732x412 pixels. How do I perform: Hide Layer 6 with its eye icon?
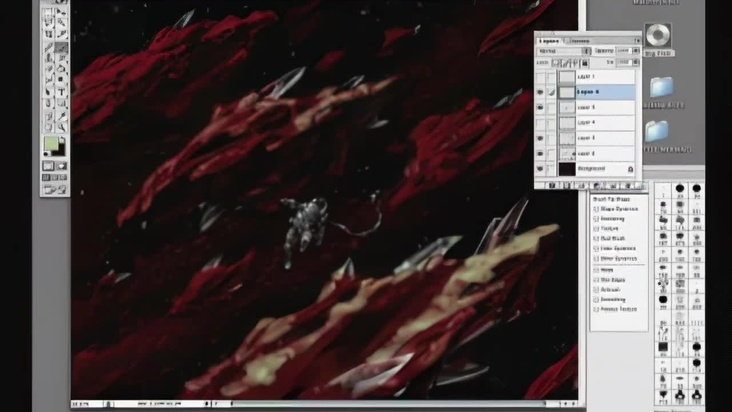[x=540, y=92]
